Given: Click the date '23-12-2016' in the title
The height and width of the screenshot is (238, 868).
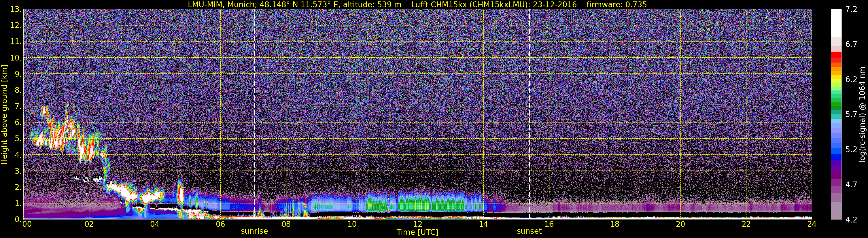Looking at the screenshot, I should (555, 4).
